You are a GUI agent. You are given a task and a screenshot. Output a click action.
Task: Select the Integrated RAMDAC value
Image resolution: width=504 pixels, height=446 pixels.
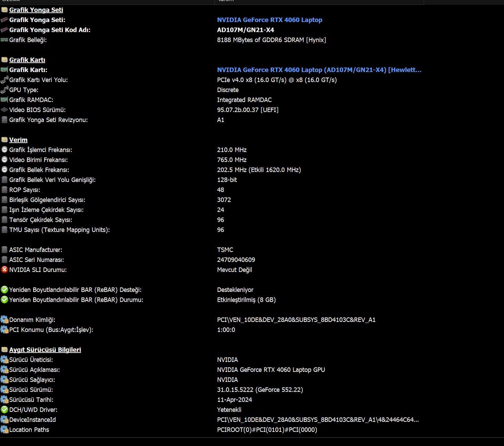tap(244, 100)
